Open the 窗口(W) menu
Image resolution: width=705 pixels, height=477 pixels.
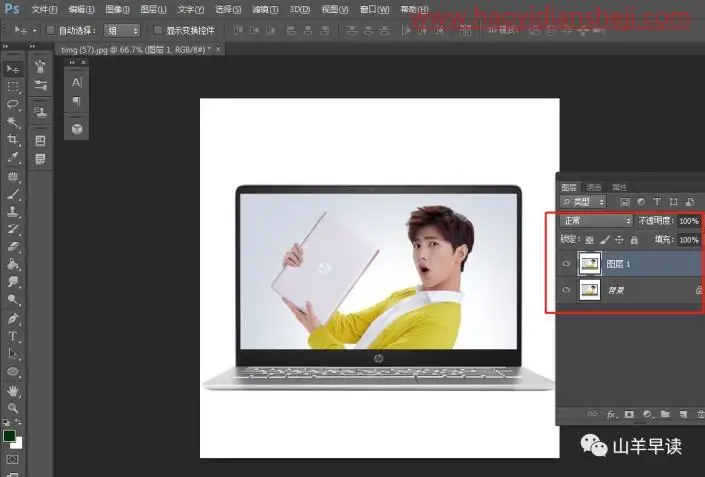375,9
